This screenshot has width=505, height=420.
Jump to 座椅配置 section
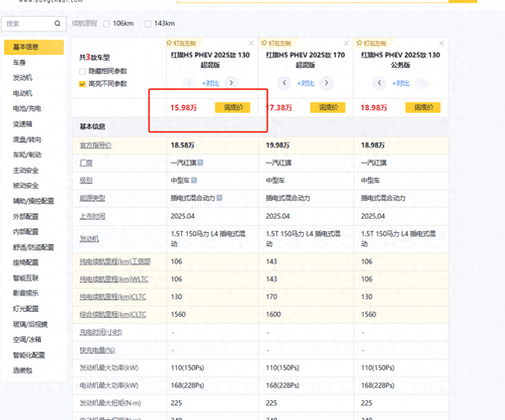click(x=26, y=263)
